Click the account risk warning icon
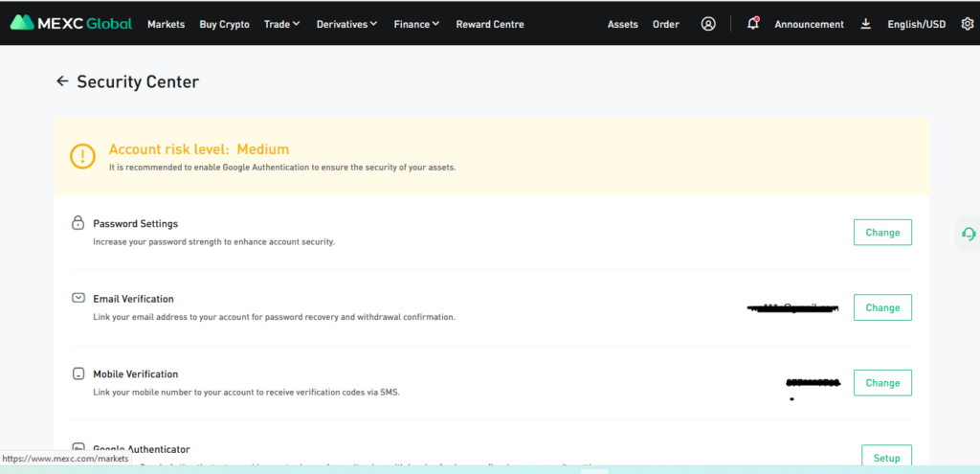This screenshot has width=980, height=474. click(x=83, y=156)
